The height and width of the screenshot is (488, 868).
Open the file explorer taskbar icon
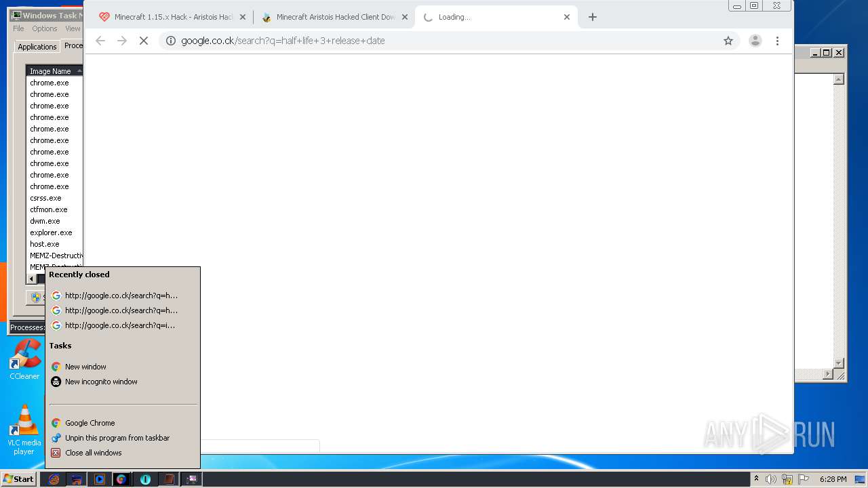(77, 479)
